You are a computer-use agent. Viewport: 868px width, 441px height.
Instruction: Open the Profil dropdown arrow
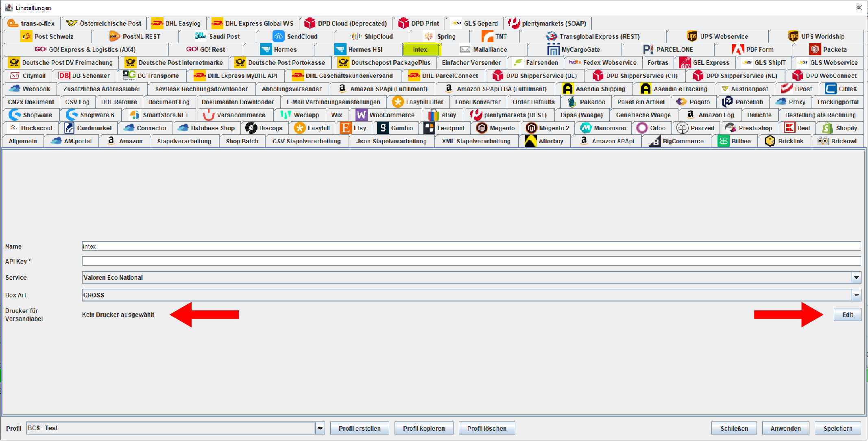click(320, 428)
